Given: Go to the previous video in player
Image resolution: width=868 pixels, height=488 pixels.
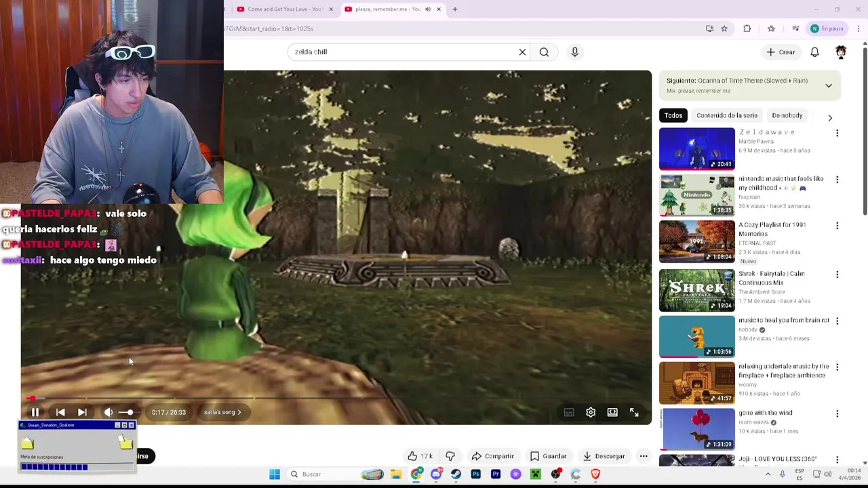Looking at the screenshot, I should pyautogui.click(x=60, y=412).
